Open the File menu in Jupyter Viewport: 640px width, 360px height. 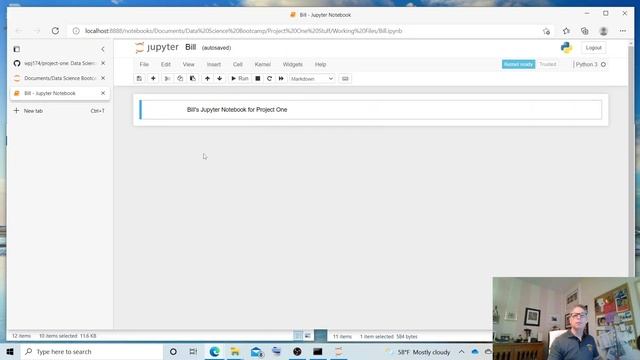coord(144,64)
